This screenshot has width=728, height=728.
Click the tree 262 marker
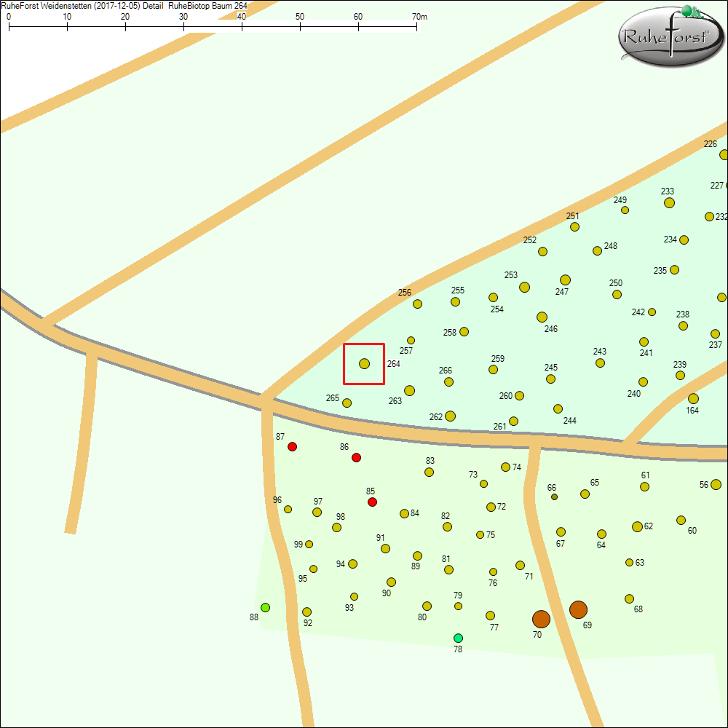pos(450,416)
